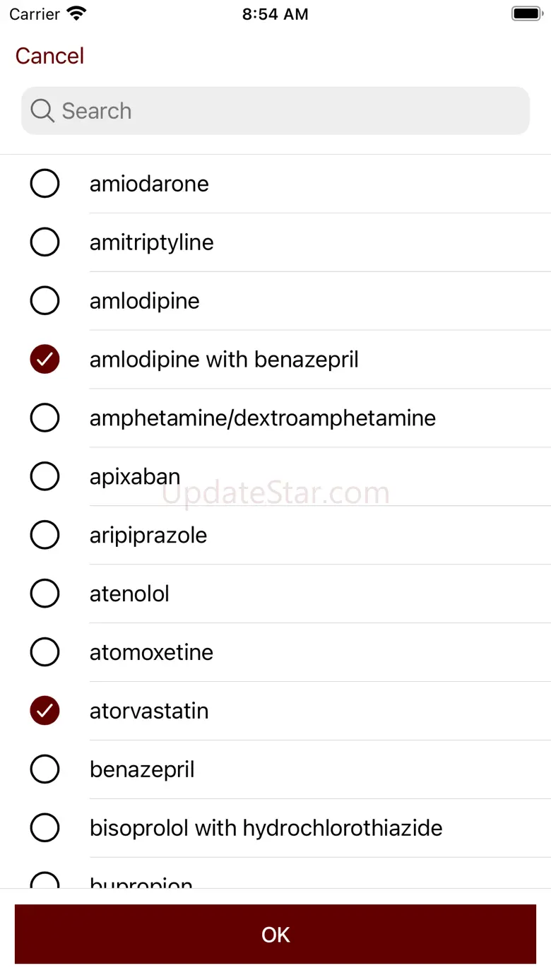Select the amiodarone radio circle

pos(45,184)
